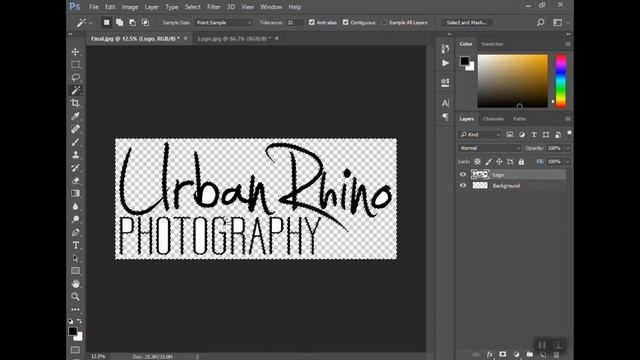Open the Character panel icon
The height and width of the screenshot is (360, 640).
click(445, 103)
